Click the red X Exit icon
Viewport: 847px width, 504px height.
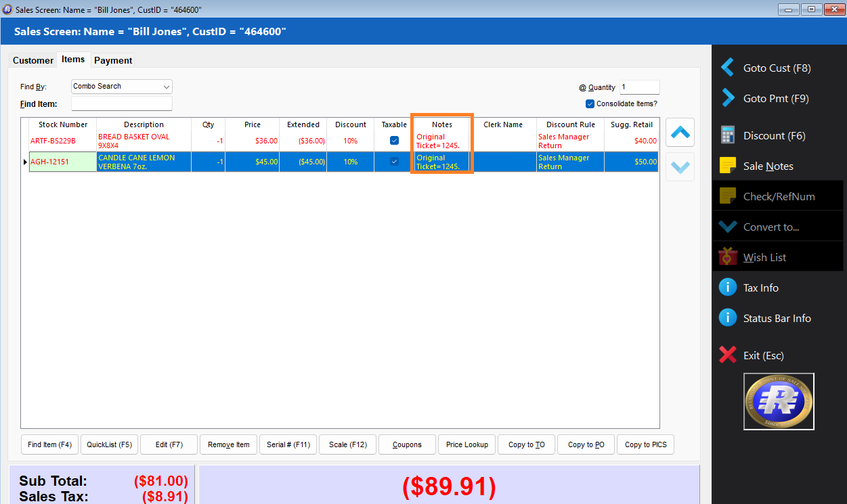click(x=728, y=355)
